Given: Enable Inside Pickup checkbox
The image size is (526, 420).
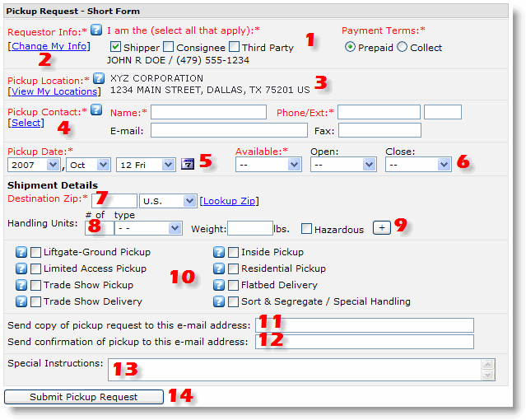Looking at the screenshot, I should click(233, 252).
